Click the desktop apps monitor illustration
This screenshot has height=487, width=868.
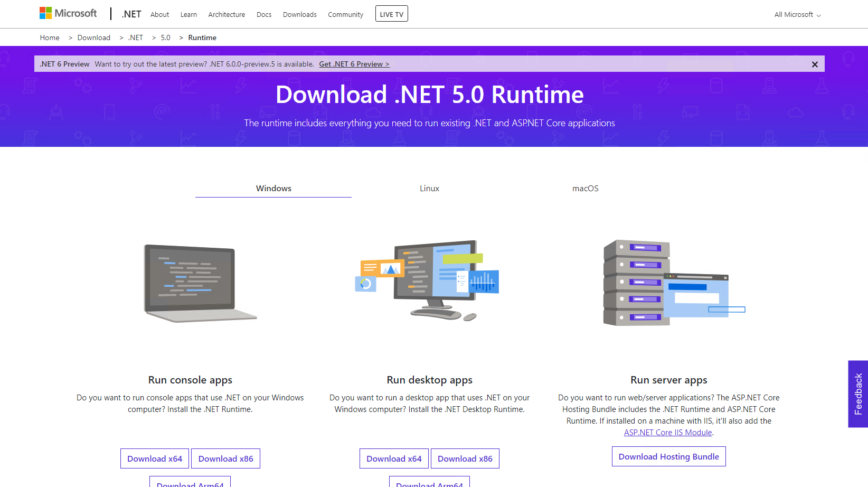pos(429,280)
